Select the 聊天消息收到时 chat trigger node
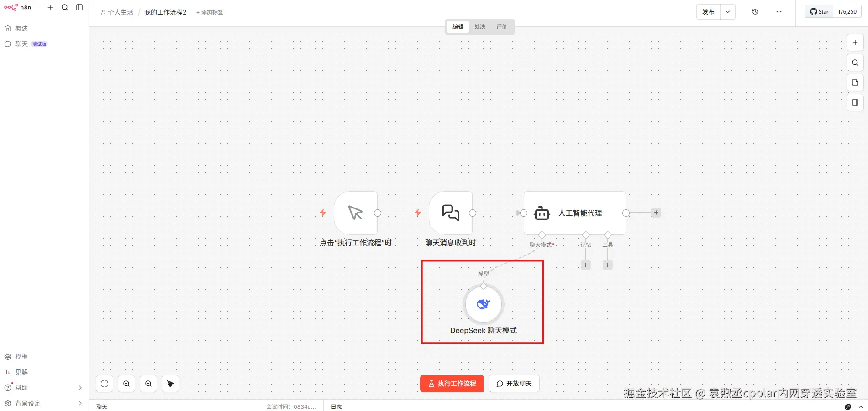The image size is (868, 411). 451,213
